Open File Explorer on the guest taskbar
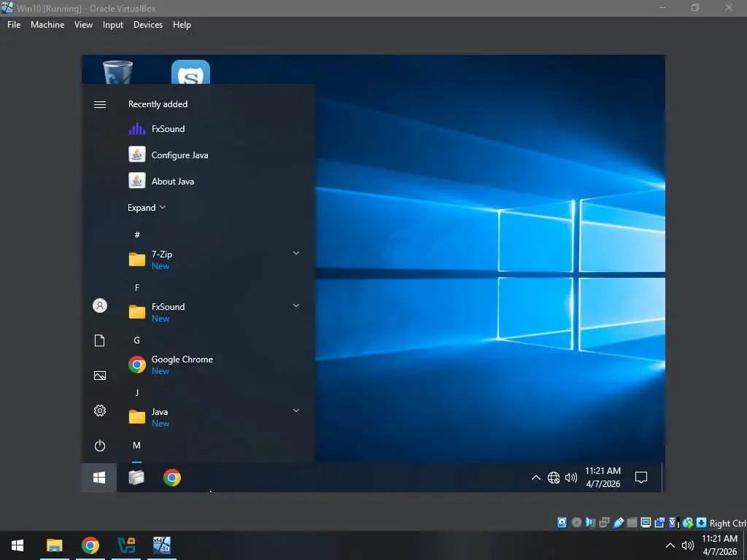 [136, 477]
